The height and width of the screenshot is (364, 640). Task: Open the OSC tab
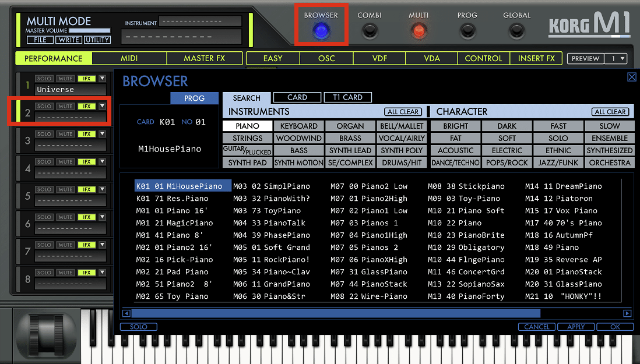[326, 58]
